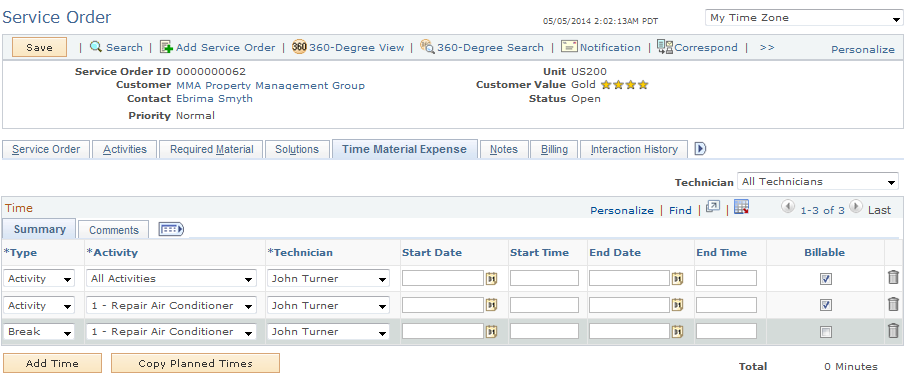
Task: Click the Save button
Action: pyautogui.click(x=40, y=47)
